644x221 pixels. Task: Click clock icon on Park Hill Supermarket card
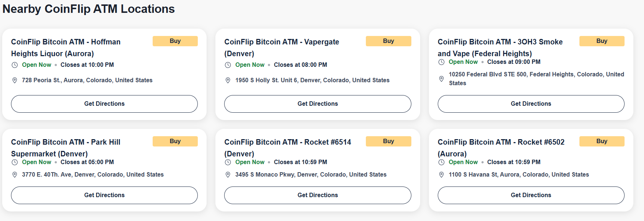click(x=15, y=162)
